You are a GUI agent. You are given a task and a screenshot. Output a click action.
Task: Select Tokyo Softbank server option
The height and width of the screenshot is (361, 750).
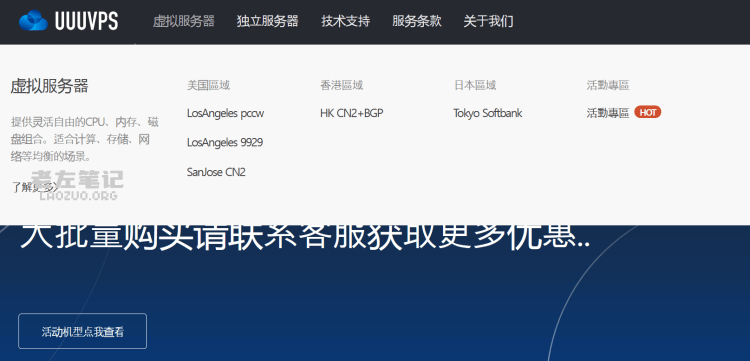tap(487, 113)
